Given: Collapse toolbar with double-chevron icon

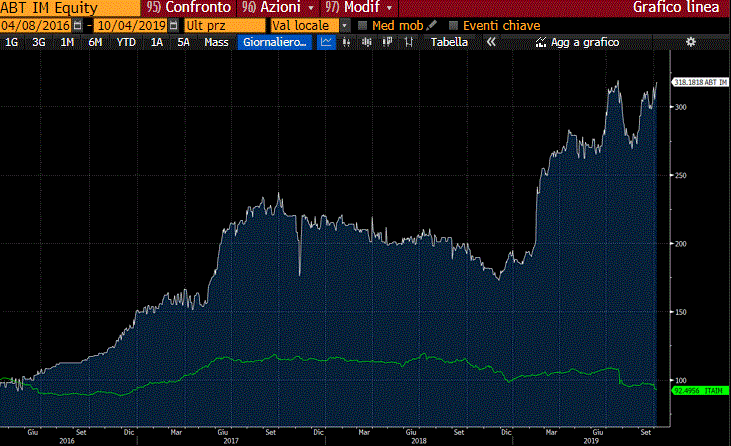Looking at the screenshot, I should click(491, 42).
